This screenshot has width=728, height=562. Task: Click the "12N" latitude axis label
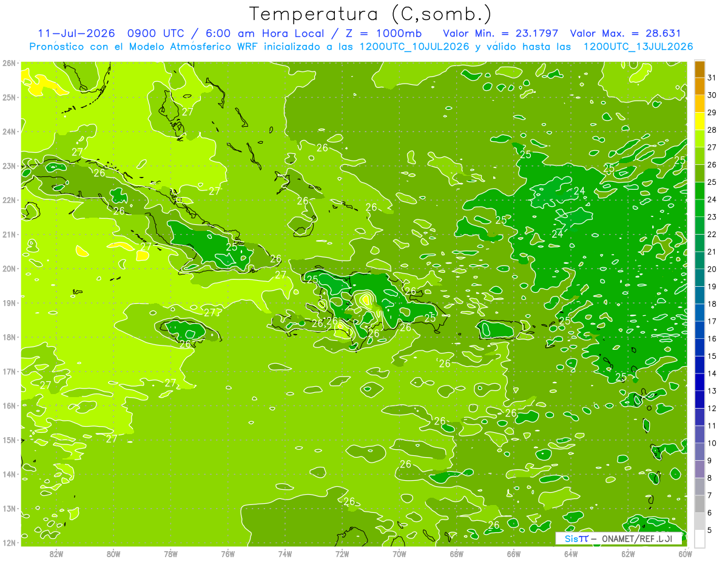pos(9,543)
